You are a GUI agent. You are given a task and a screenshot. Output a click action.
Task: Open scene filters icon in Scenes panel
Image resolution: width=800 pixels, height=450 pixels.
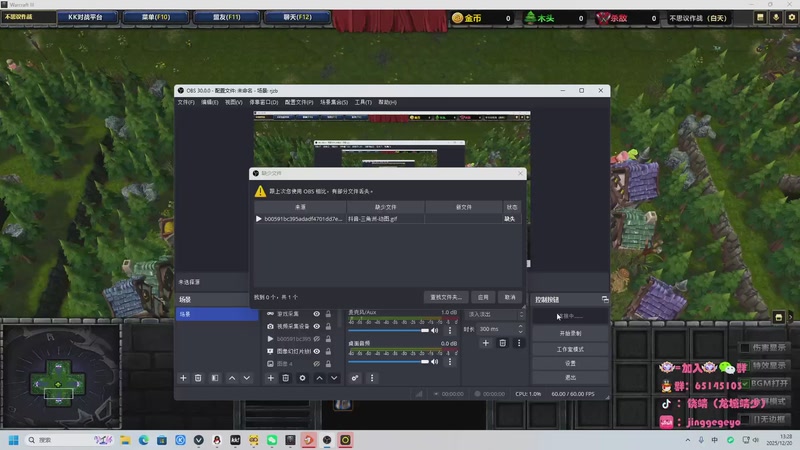(x=215, y=378)
